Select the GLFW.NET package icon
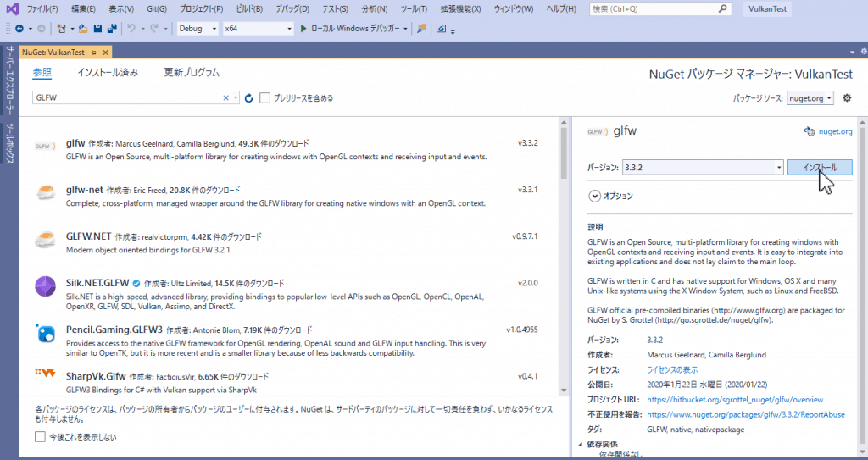 tap(46, 239)
